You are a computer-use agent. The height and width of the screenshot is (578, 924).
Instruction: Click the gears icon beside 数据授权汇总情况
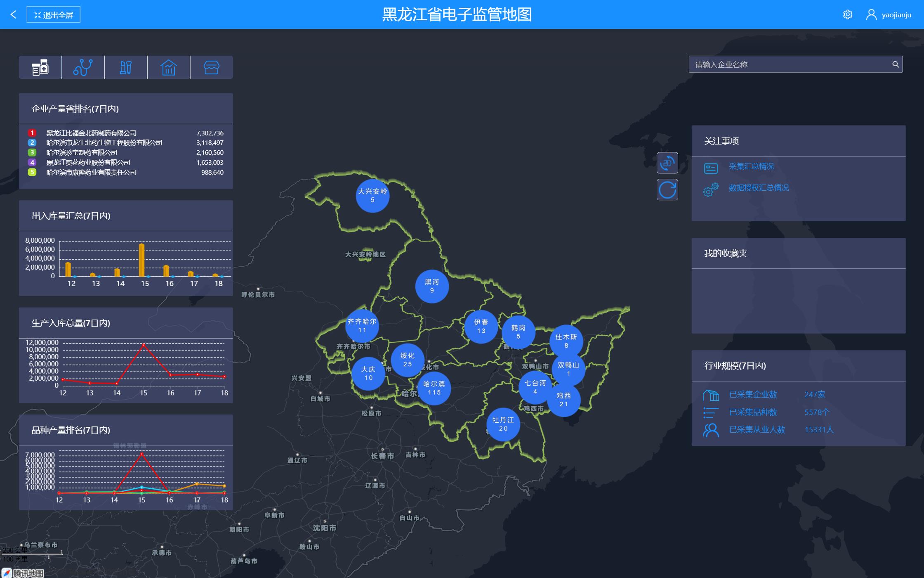coord(711,190)
